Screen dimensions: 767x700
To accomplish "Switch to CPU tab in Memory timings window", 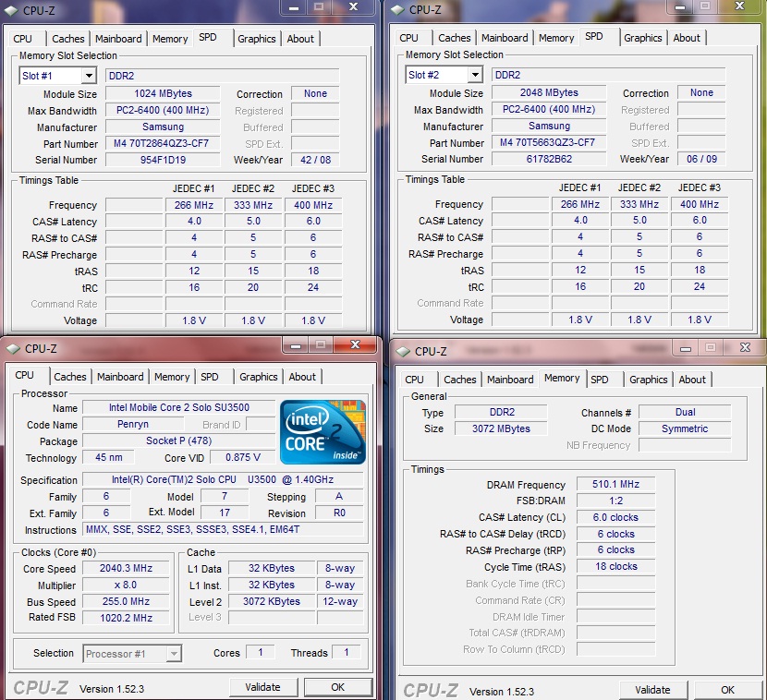I will click(414, 380).
